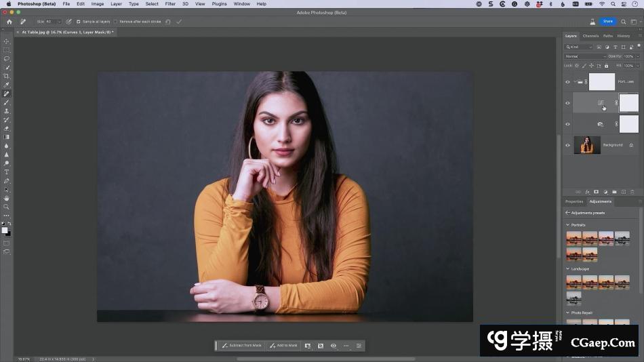Click the foreground color swatch
This screenshot has width=644, height=362.
[5, 230]
